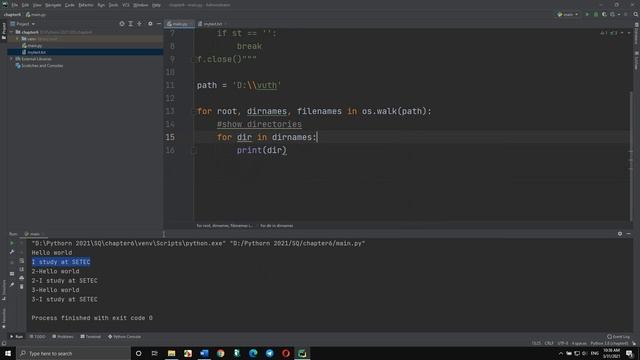Open the VCS menu
This screenshot has width=640, height=360.
[126, 5]
